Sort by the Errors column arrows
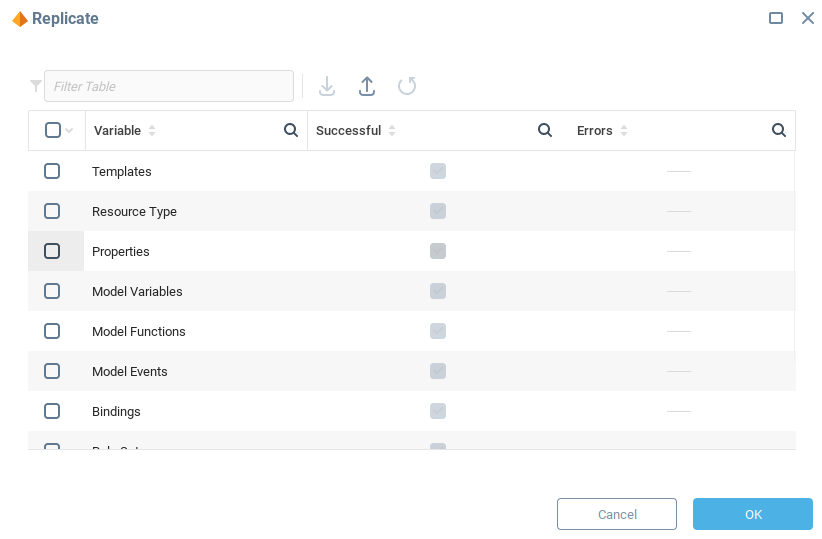Image resolution: width=822 pixels, height=539 pixels. (x=624, y=131)
